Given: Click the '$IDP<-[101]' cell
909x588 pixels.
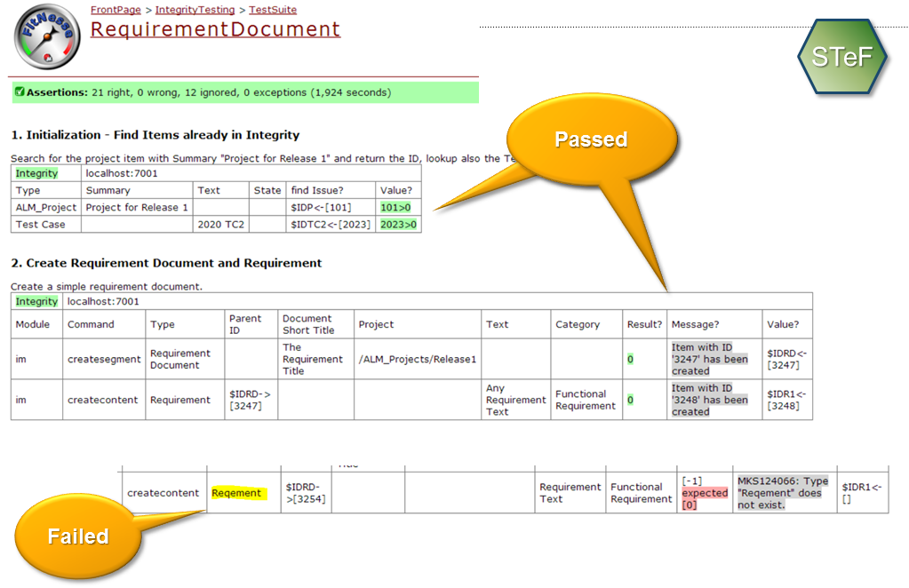Looking at the screenshot, I should pos(331,207).
